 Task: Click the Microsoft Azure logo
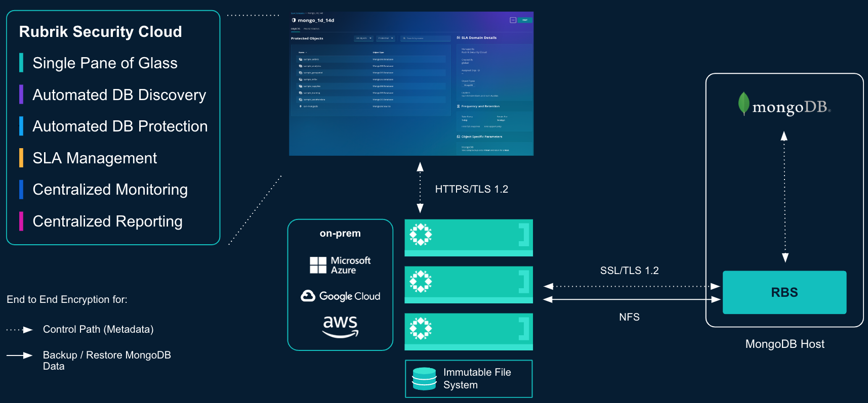click(340, 265)
